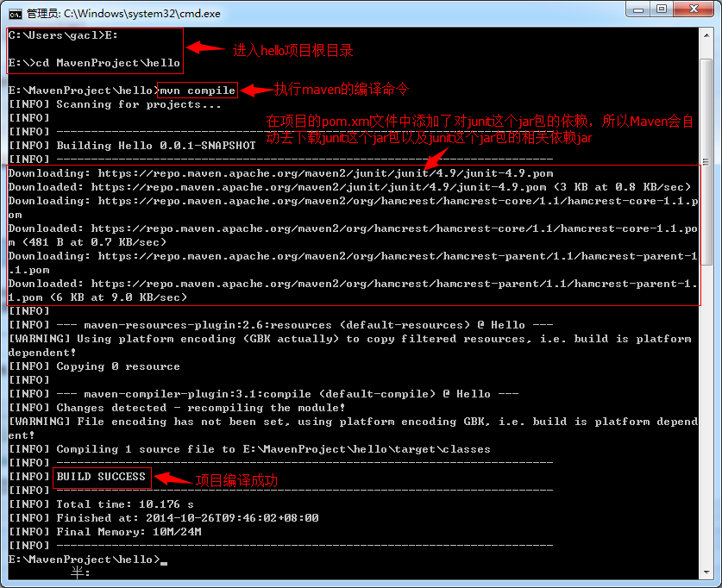Maximize the cmd.exe window
Image resolution: width=722 pixels, height=588 pixels.
point(662,9)
